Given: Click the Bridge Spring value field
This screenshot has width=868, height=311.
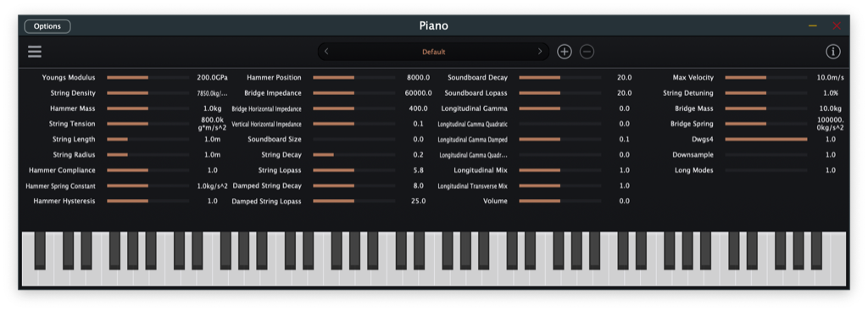Looking at the screenshot, I should click(x=831, y=124).
